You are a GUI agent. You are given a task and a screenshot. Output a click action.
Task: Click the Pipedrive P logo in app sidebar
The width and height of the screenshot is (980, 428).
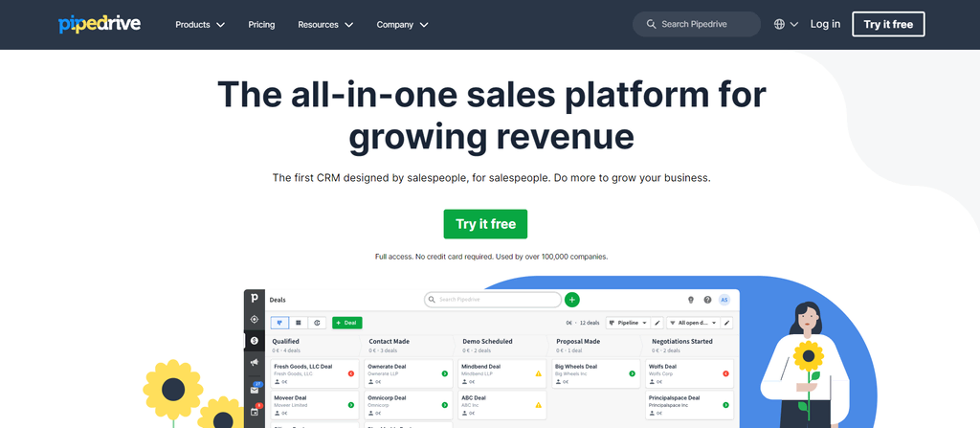click(255, 299)
